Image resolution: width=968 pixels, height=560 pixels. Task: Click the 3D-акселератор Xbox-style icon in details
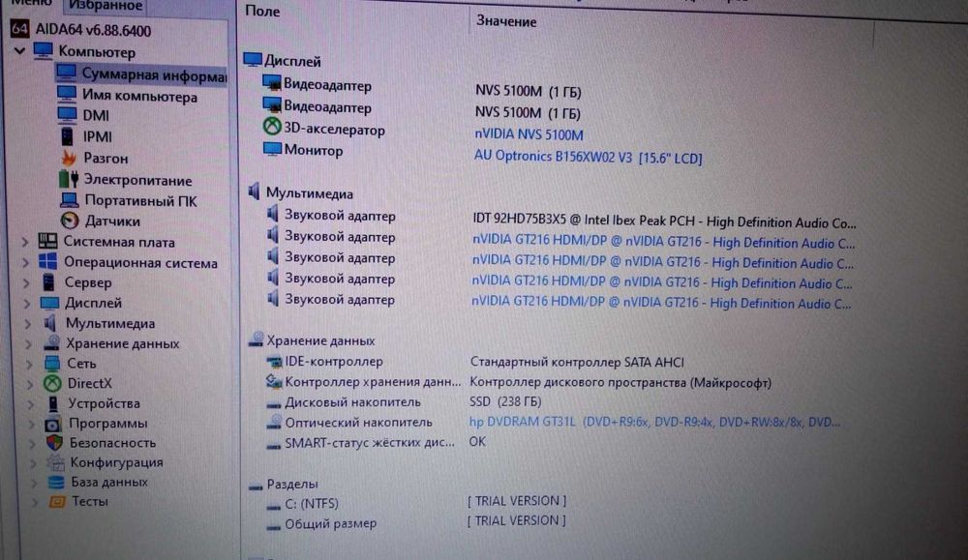pos(272,127)
